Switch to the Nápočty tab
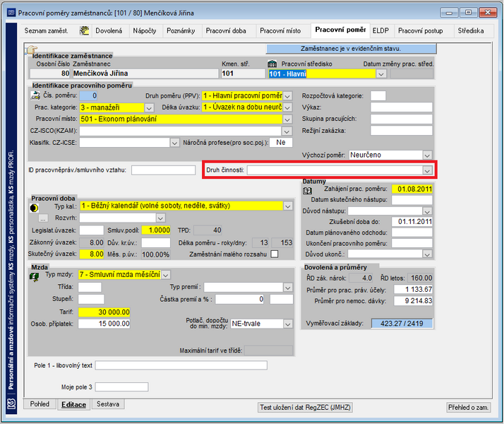The height and width of the screenshot is (424, 504). (145, 31)
